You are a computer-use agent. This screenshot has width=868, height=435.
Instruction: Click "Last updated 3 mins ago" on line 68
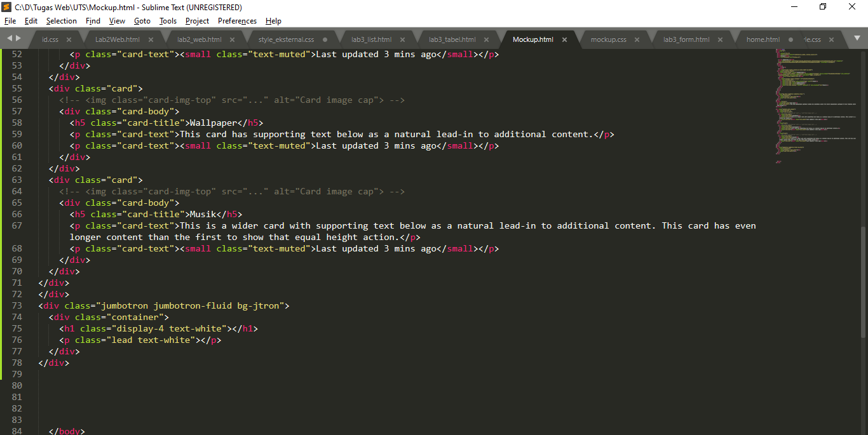click(376, 248)
